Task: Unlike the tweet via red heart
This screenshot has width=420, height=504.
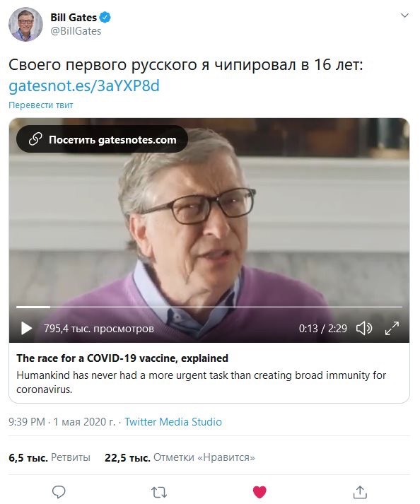Action: click(259, 492)
